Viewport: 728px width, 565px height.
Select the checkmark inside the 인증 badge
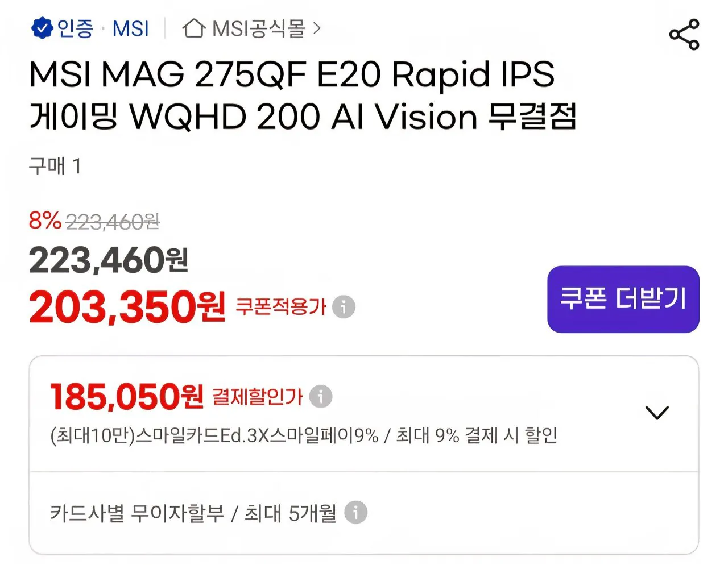point(42,27)
